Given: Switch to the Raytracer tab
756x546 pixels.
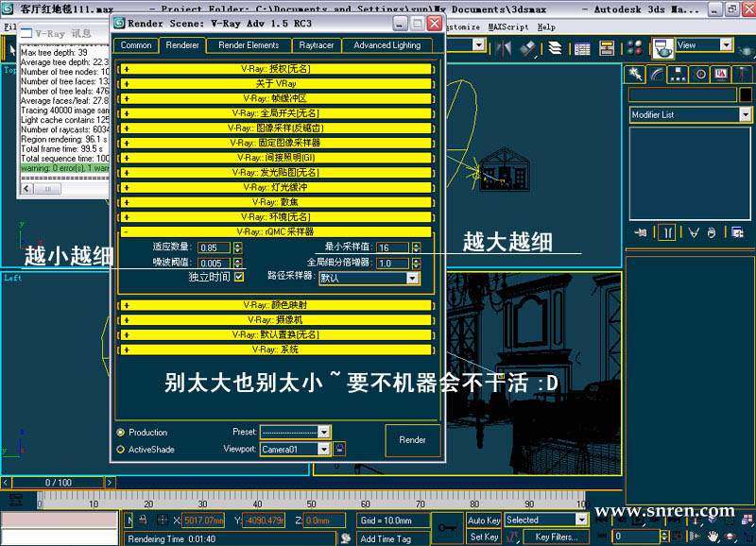Looking at the screenshot, I should tap(317, 45).
